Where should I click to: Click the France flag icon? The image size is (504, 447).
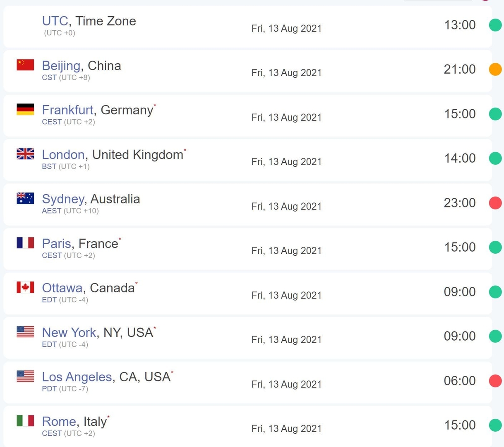pyautogui.click(x=25, y=243)
